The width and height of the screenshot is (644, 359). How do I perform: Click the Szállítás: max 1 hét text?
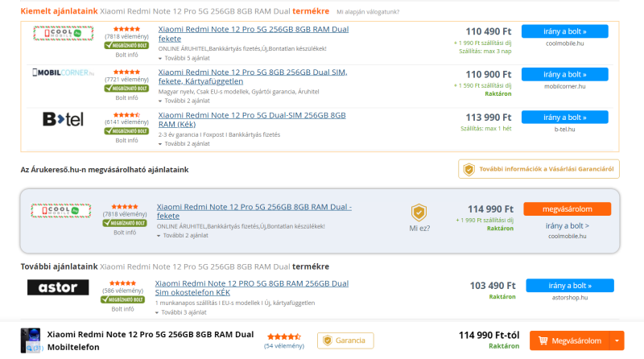pos(486,129)
